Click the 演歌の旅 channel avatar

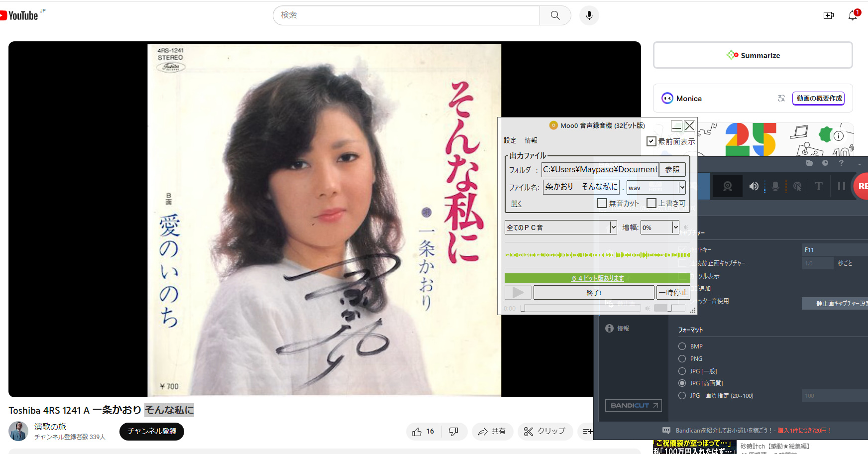(x=18, y=431)
